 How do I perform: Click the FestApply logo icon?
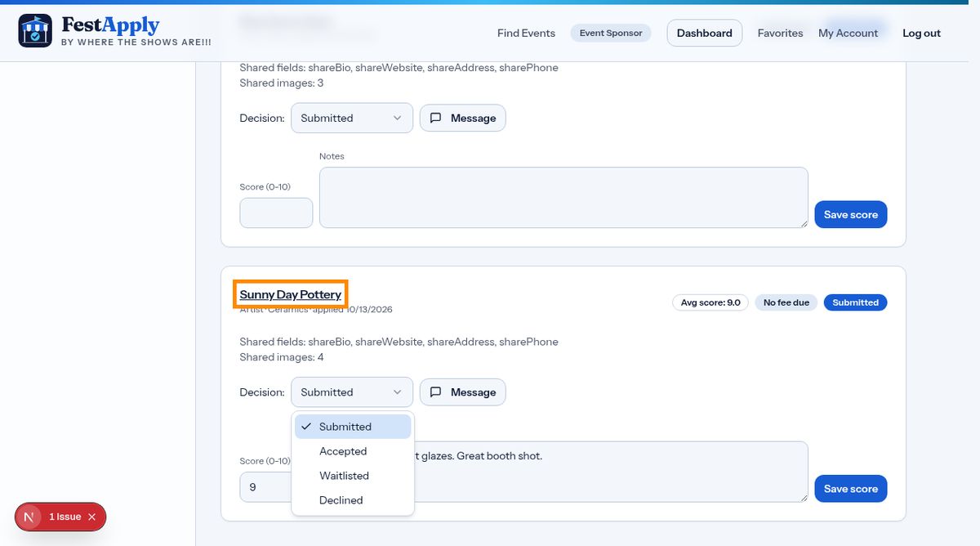(35, 30)
